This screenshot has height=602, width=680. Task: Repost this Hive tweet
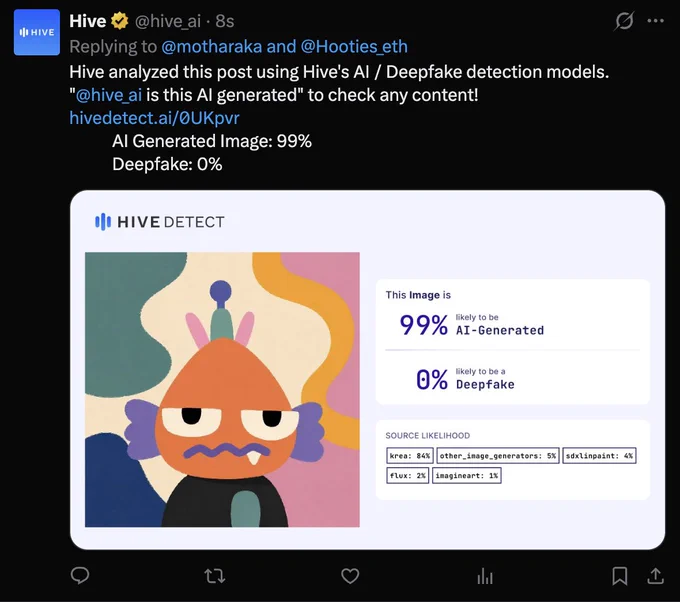tap(215, 576)
